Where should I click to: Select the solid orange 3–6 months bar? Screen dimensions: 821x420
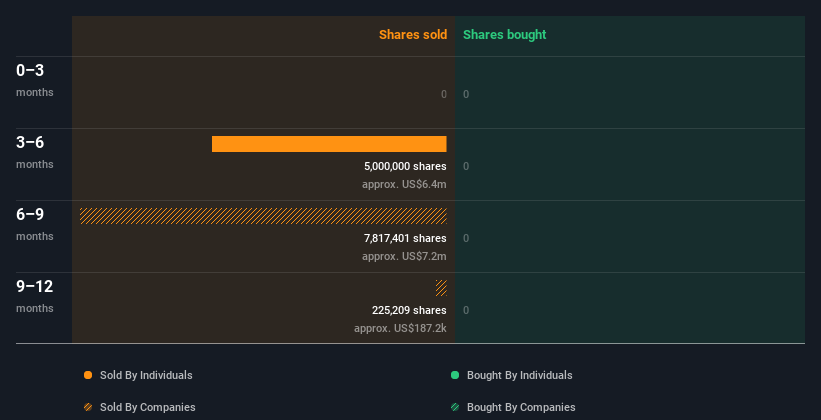click(329, 144)
